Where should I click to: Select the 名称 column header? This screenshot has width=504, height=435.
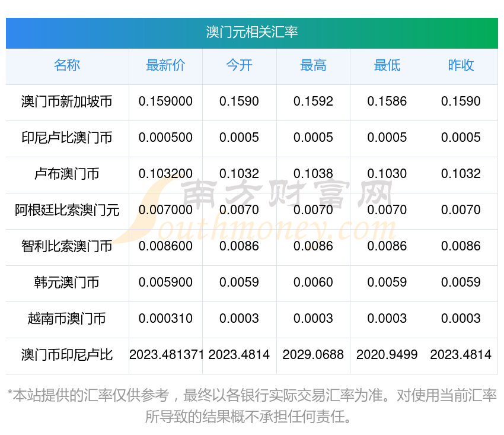tap(67, 65)
